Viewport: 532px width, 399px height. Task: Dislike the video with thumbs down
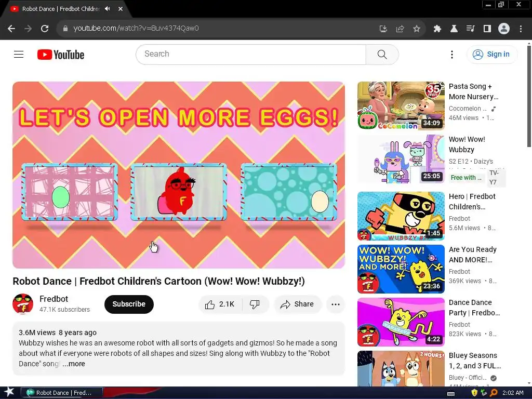click(255, 304)
